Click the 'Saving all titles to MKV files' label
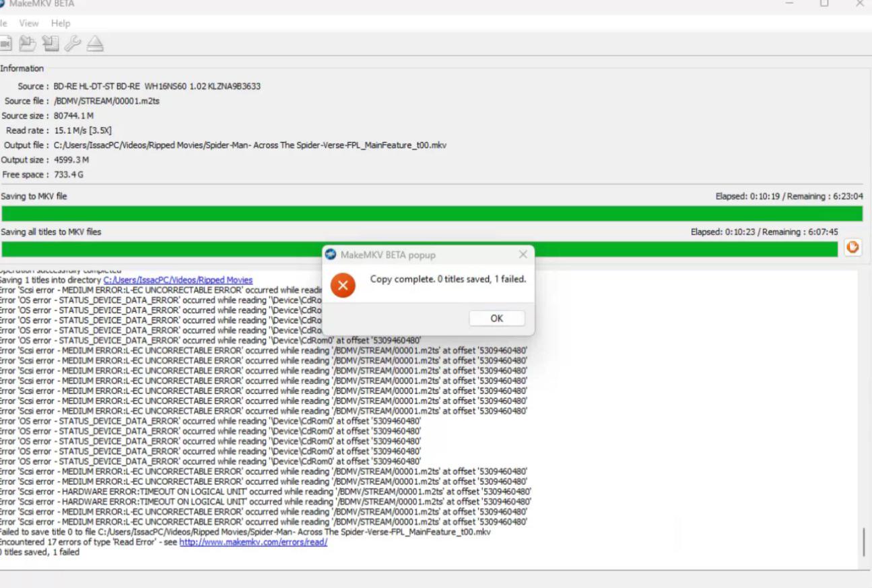The height and width of the screenshot is (588, 872). tap(51, 232)
